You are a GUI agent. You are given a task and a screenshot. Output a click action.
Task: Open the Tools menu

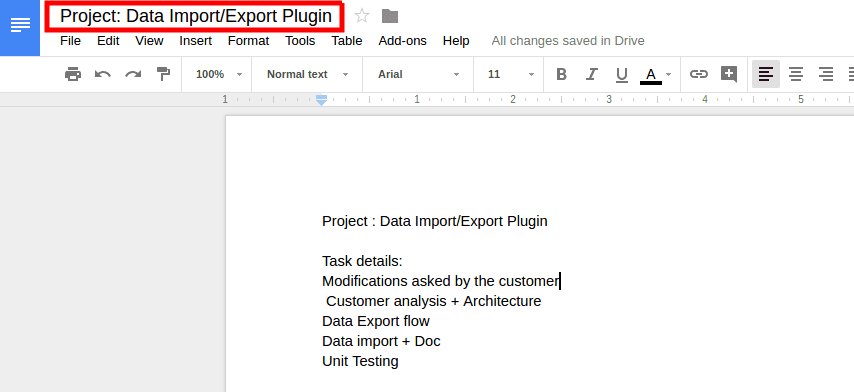pos(300,41)
